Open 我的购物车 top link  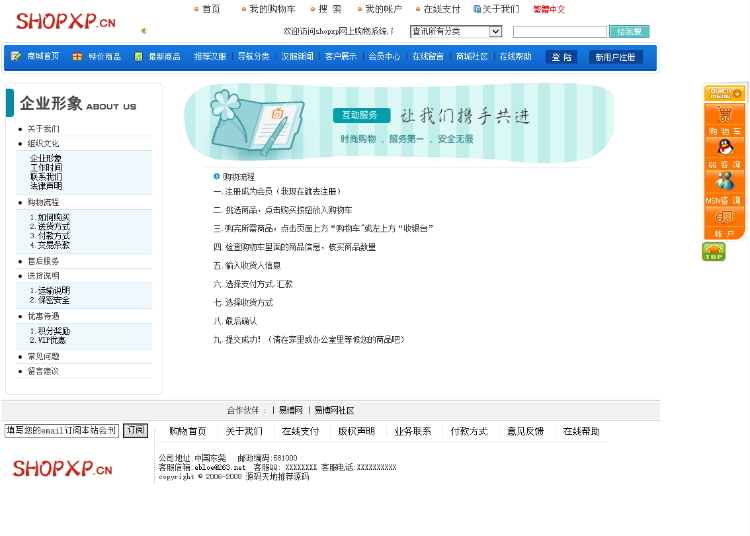pos(272,9)
